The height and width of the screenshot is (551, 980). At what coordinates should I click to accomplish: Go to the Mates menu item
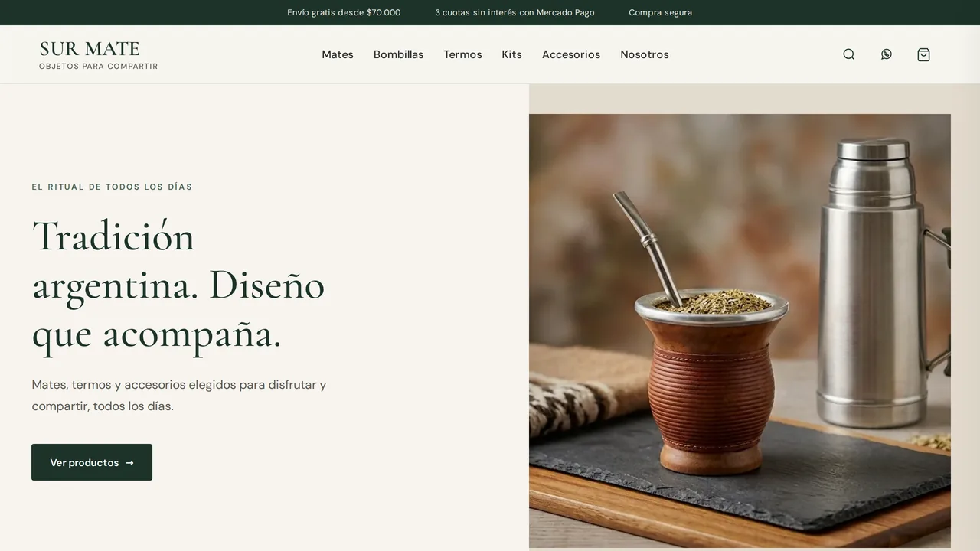[338, 54]
